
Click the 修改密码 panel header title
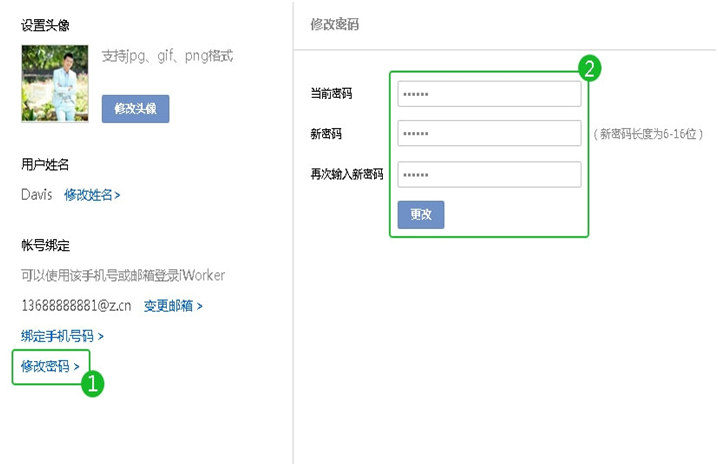(x=334, y=24)
